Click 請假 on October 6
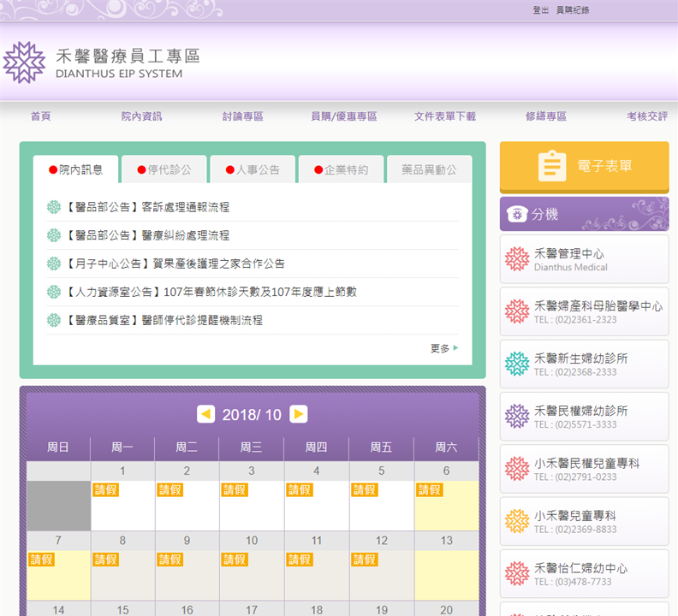 pos(430,489)
